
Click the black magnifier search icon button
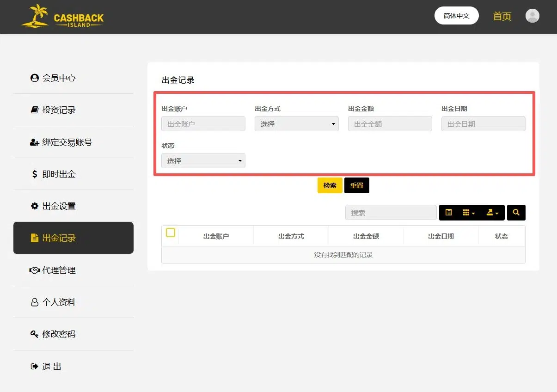(x=516, y=213)
